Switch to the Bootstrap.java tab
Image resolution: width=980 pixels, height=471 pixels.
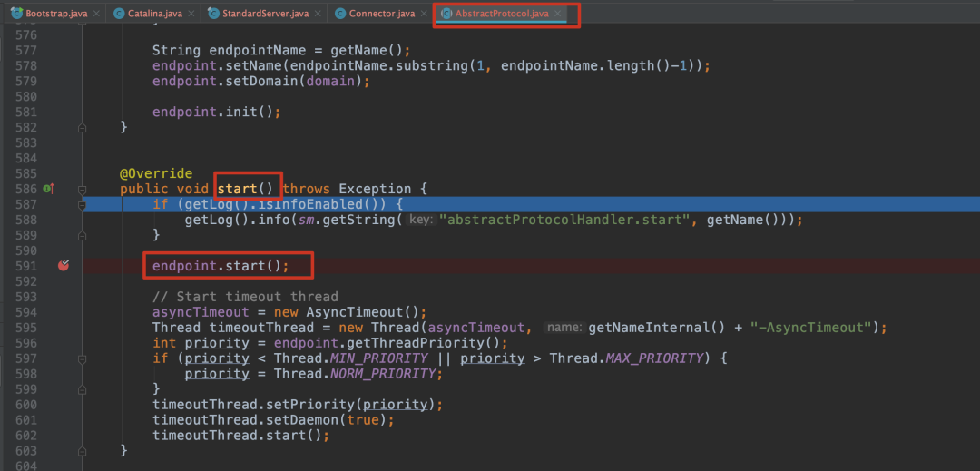[55, 13]
